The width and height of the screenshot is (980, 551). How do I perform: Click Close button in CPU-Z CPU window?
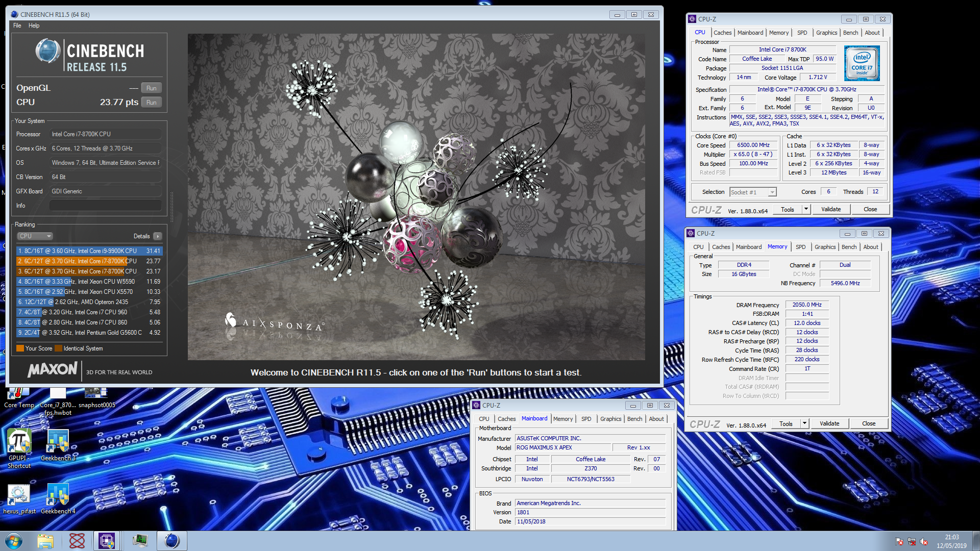point(870,209)
